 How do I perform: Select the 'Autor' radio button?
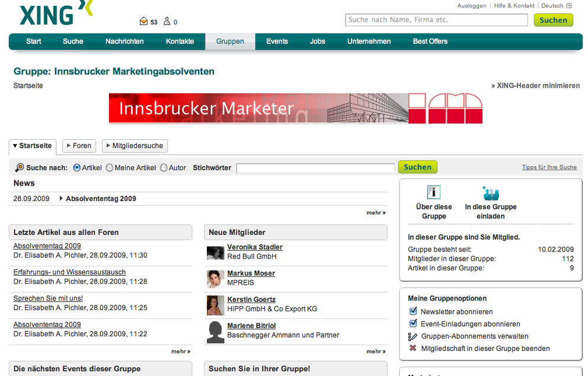click(x=164, y=168)
